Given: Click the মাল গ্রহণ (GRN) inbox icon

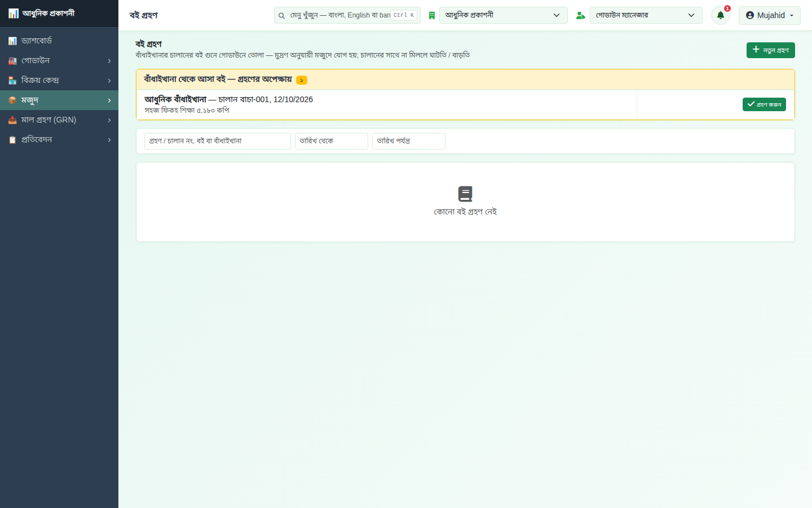Looking at the screenshot, I should [x=12, y=120].
